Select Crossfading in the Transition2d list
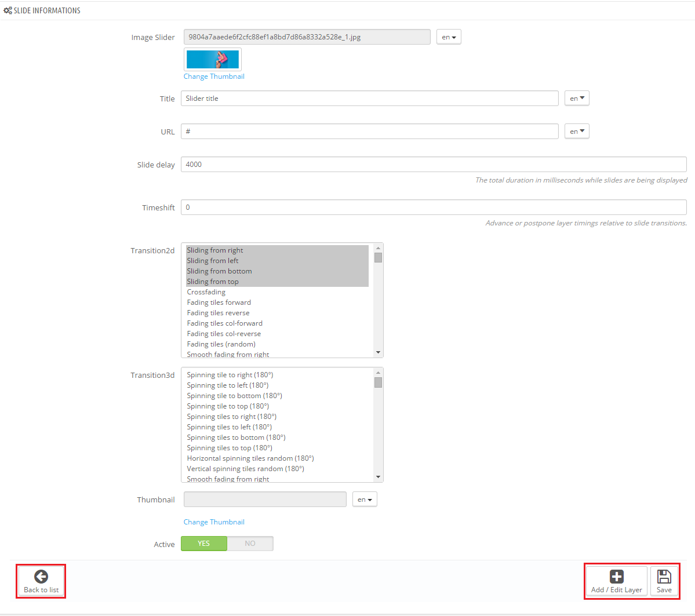The image size is (695, 616). 206,292
